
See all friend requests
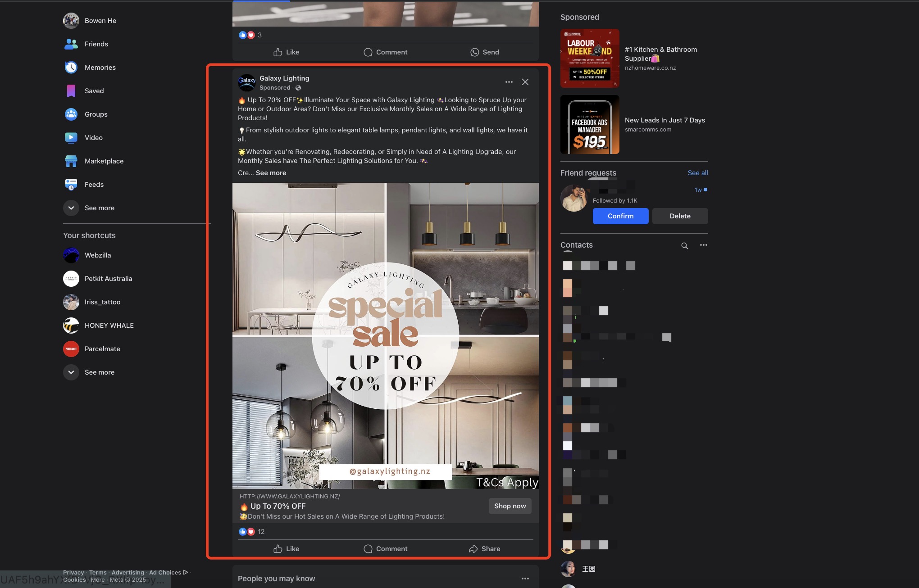click(x=698, y=173)
